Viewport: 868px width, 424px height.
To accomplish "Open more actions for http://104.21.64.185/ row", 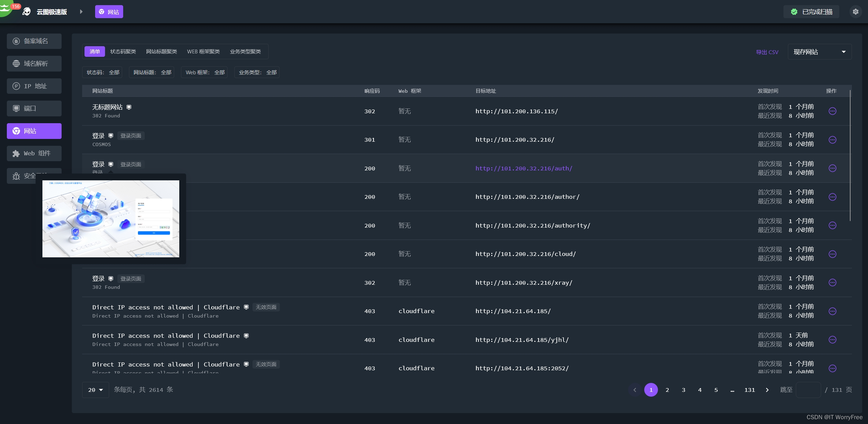I will click(832, 311).
